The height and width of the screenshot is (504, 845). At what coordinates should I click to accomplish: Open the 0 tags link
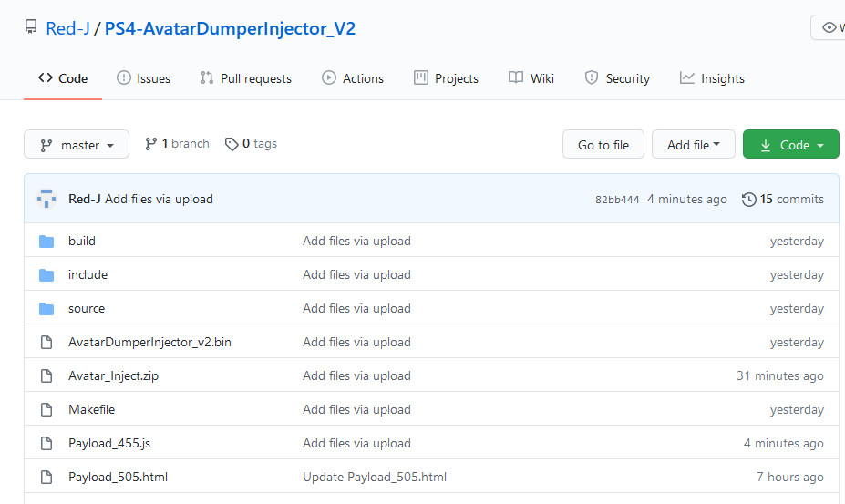251,143
